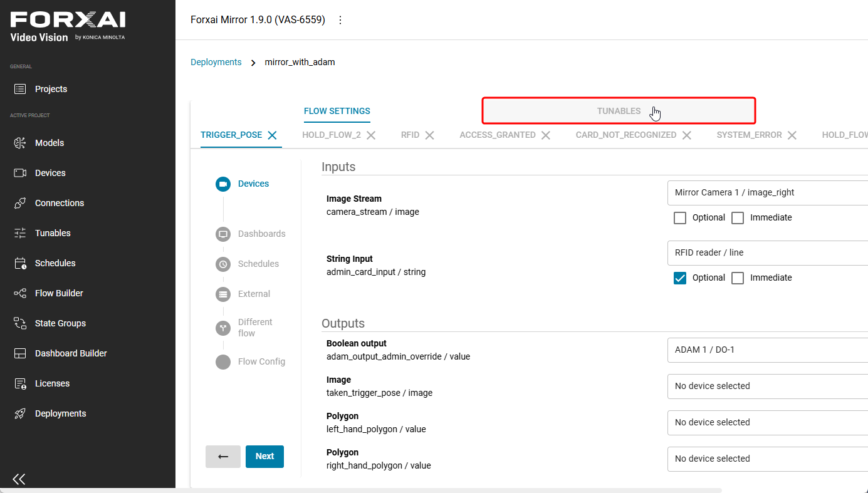This screenshot has height=493, width=868.
Task: Click the Tunables sliders icon in sidebar
Action: [x=20, y=233]
